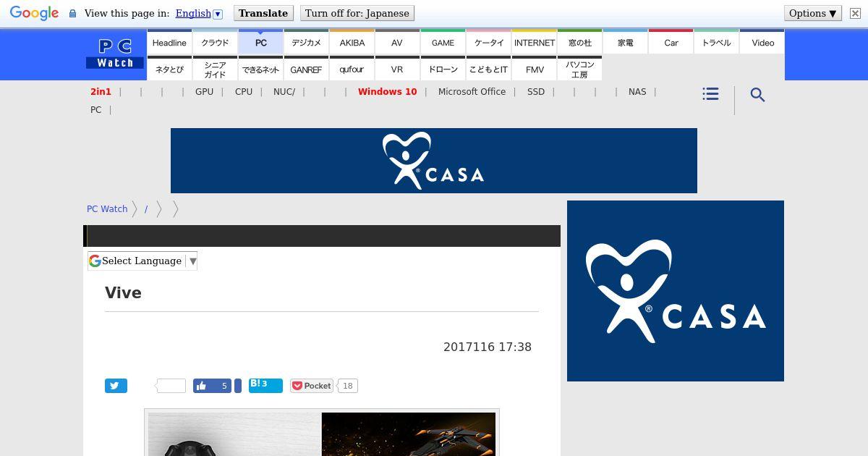Open the クラウド tab
Image resolution: width=868 pixels, height=456 pixels.
tap(215, 43)
